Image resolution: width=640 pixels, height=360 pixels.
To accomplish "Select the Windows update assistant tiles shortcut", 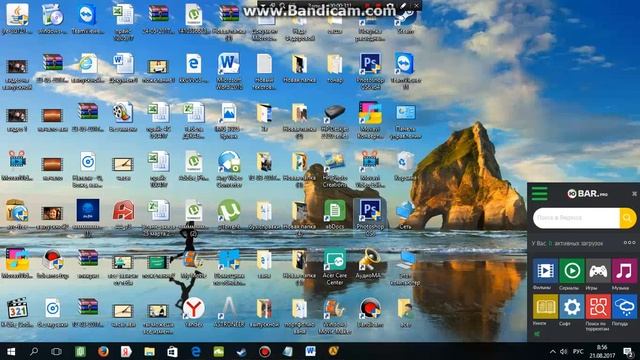I will [x=229, y=267].
